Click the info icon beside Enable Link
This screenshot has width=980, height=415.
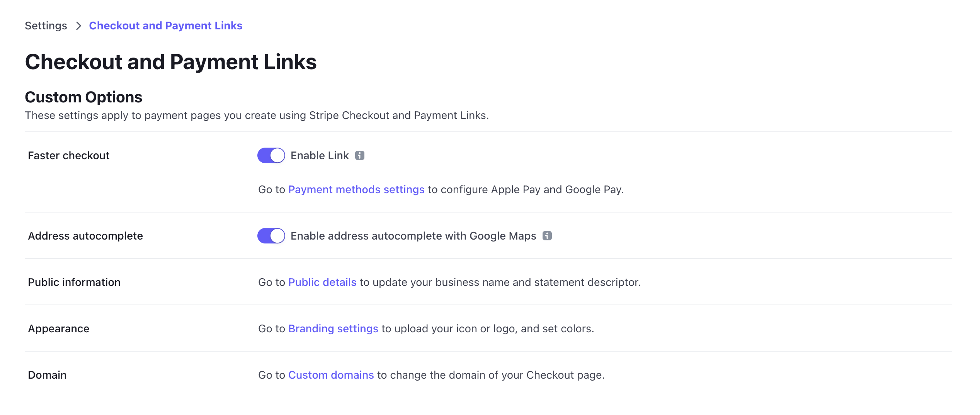[360, 155]
